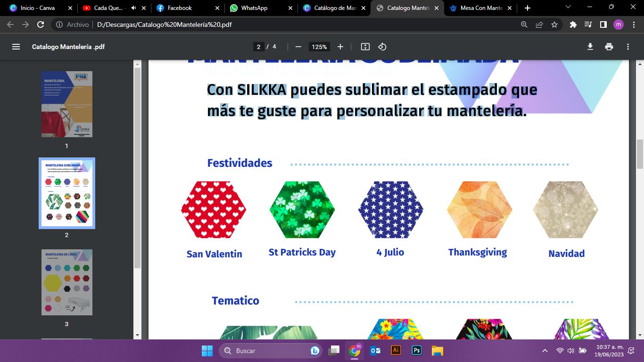Switch to the Facebook tab
Viewport: 644px width, 362px height.
(188, 8)
